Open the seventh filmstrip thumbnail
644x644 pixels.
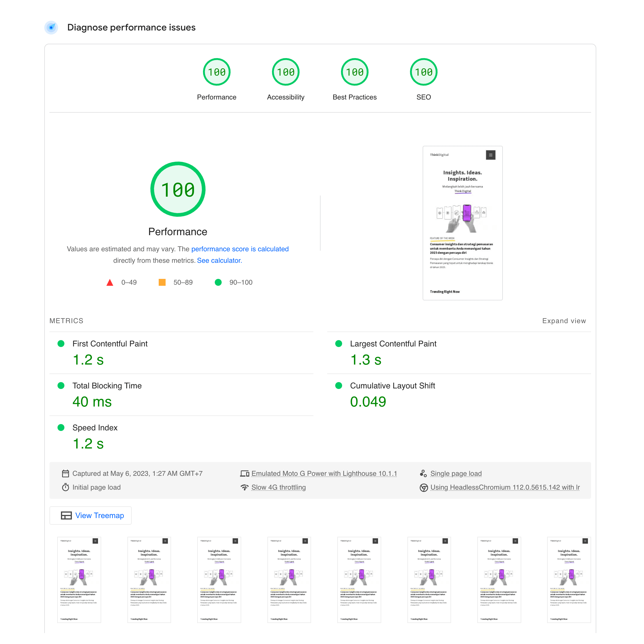(499, 580)
